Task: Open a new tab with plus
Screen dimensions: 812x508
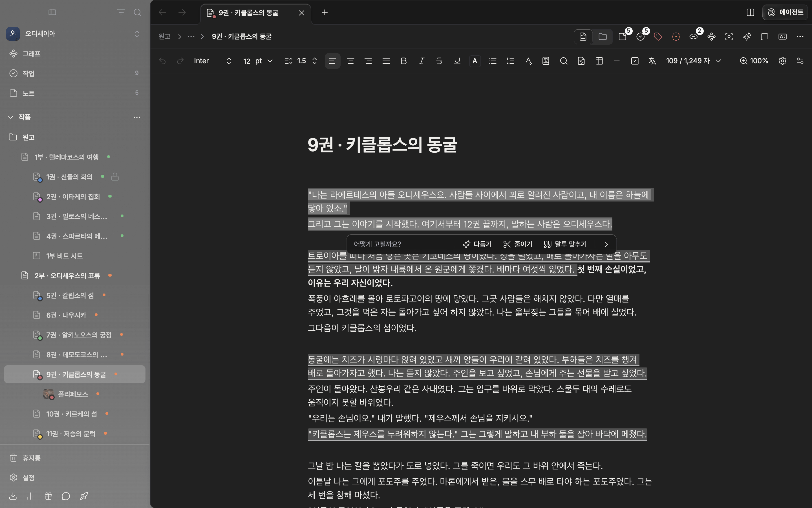Action: coord(325,12)
